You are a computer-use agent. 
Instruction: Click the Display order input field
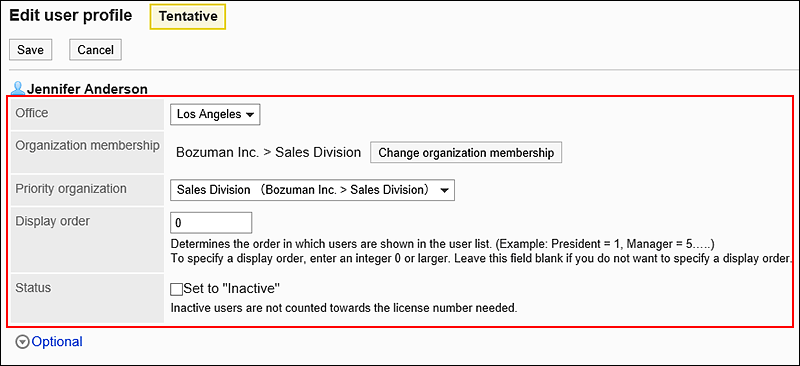(211, 223)
